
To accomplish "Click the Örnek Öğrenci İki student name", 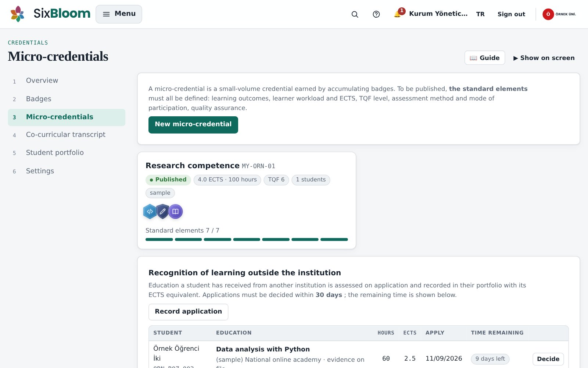I will [176, 353].
